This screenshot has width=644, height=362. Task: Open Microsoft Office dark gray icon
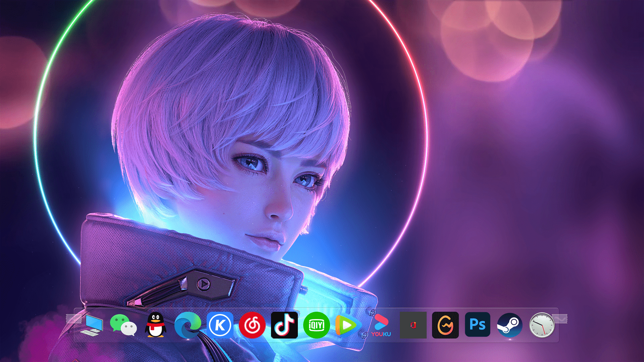(413, 325)
